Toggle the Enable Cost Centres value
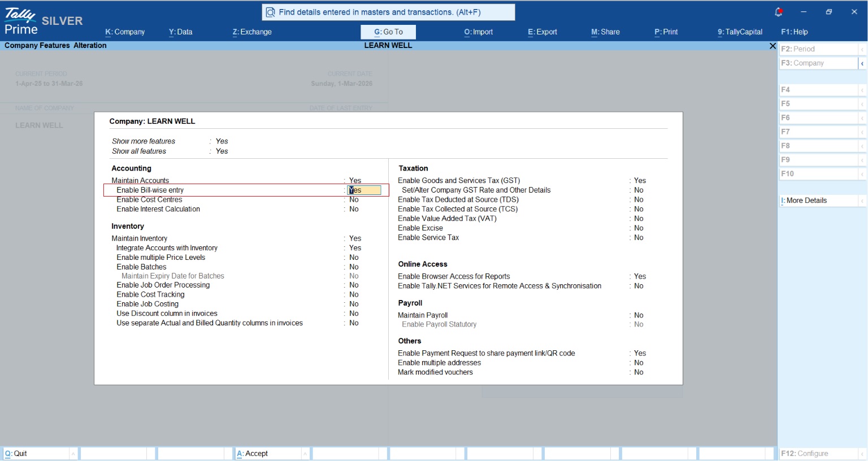 354,200
